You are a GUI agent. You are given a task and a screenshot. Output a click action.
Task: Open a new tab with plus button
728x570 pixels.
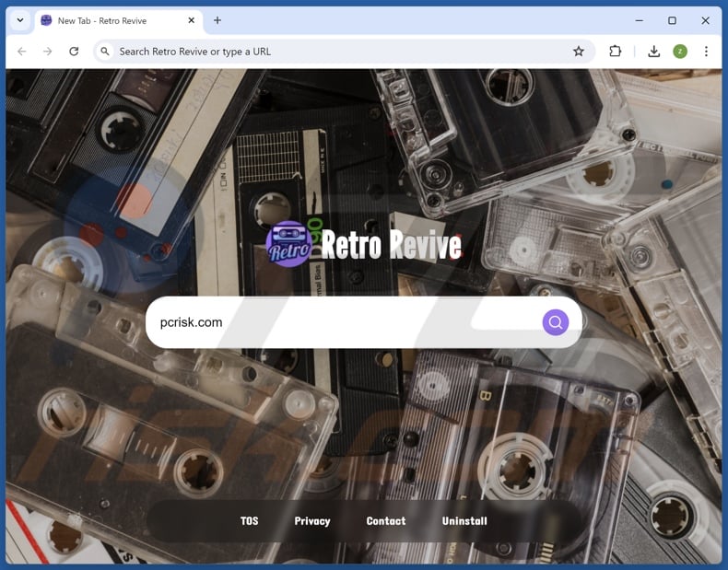click(x=217, y=20)
